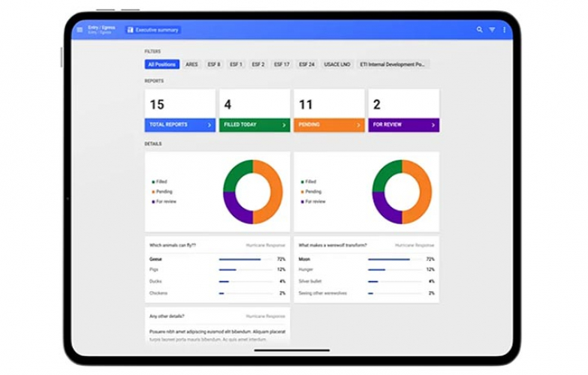Click For review legend in left chart card
This screenshot has height=375, width=588.
coord(164,202)
